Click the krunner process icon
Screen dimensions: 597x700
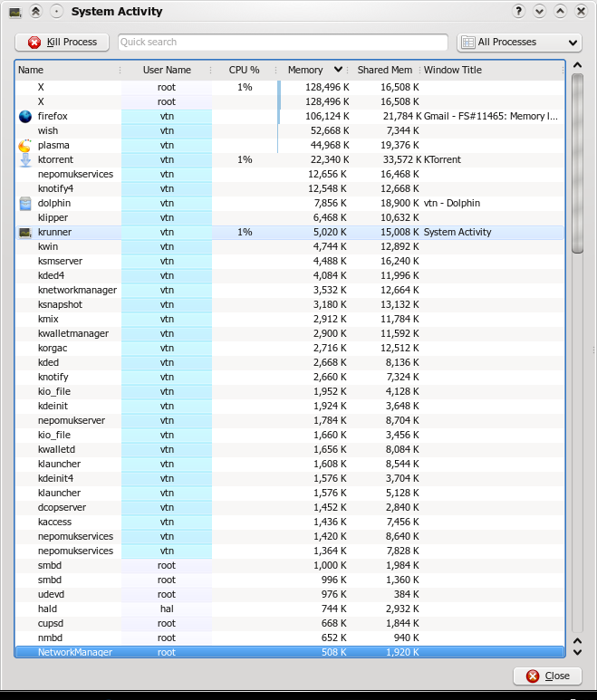25,233
